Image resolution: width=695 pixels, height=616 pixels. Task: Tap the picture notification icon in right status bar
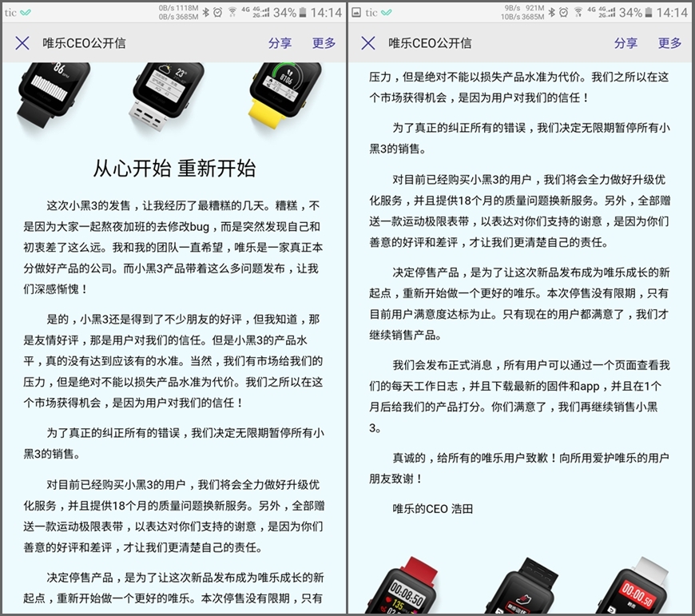coord(356,13)
